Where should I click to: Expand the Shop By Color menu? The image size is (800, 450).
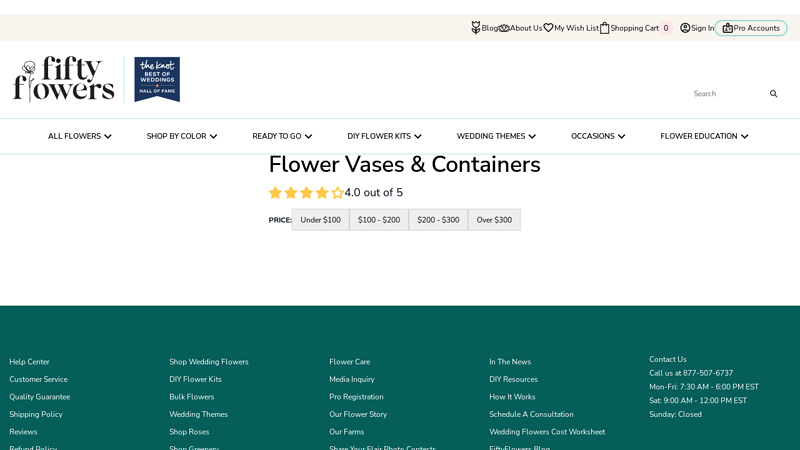coord(182,136)
